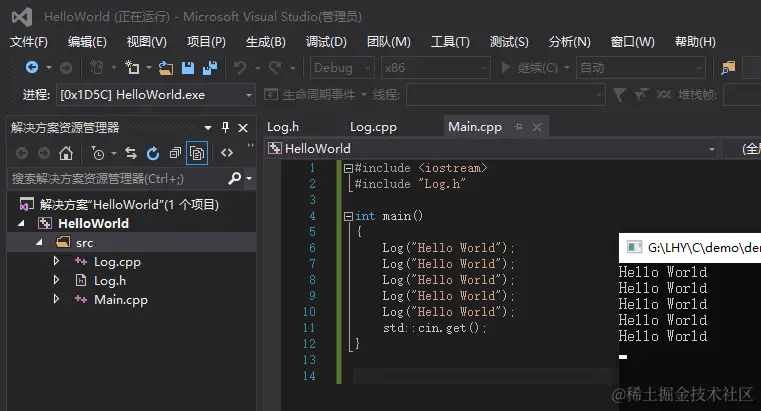
Task: Open the 视图(V) menu
Action: (x=147, y=42)
